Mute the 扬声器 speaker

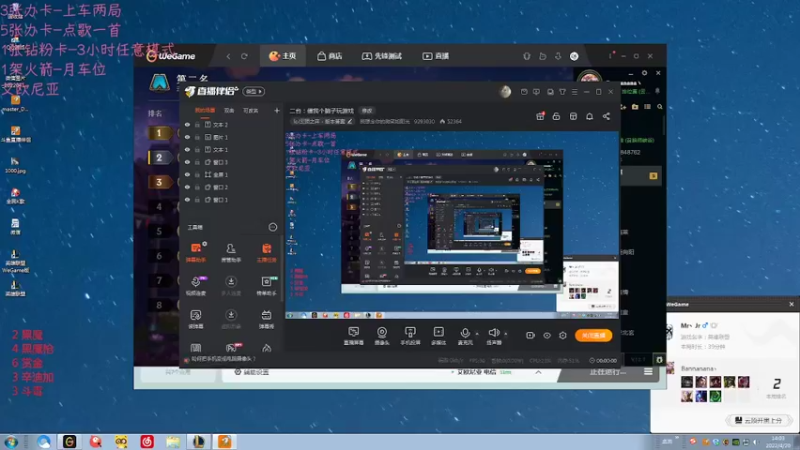click(493, 336)
